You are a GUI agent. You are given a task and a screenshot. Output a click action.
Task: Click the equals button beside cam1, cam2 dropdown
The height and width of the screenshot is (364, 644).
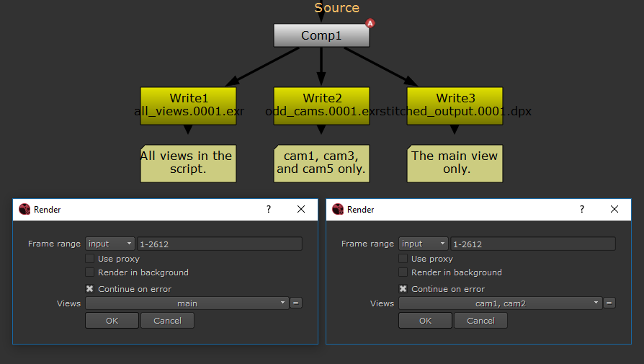609,303
